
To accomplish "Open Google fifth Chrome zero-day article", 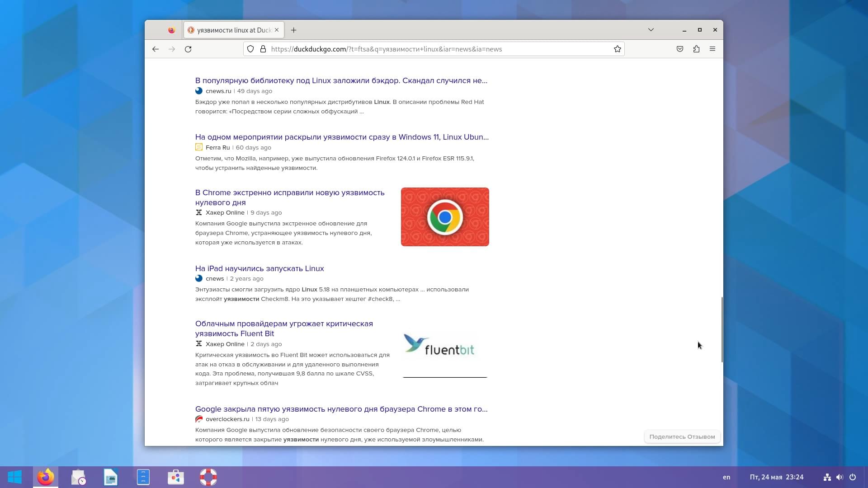I will click(341, 409).
